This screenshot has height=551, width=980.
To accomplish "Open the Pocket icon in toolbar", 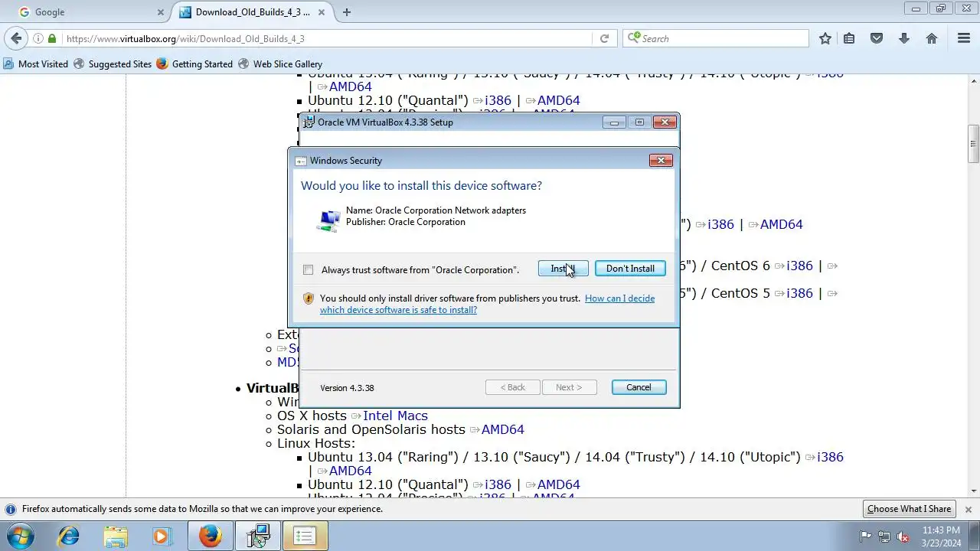I will pos(877,38).
